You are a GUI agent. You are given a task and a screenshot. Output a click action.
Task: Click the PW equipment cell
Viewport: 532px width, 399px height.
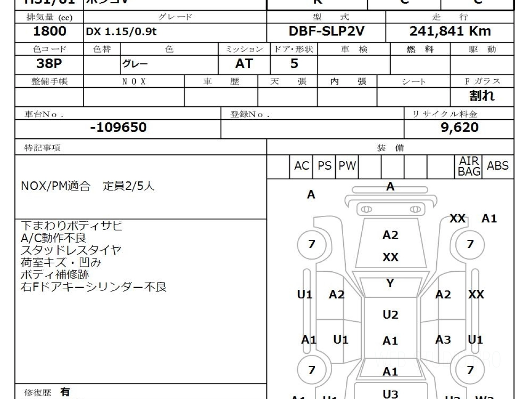click(x=347, y=166)
